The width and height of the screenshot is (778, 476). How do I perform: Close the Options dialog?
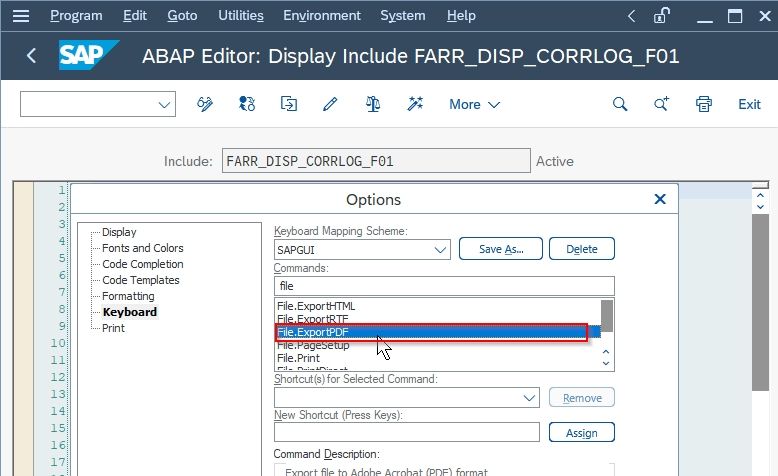tap(660, 199)
